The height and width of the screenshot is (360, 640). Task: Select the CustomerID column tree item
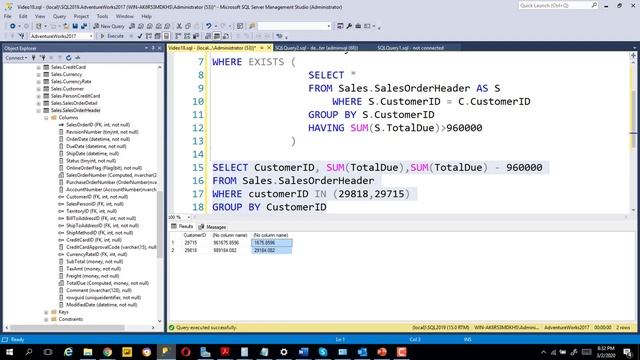97,197
